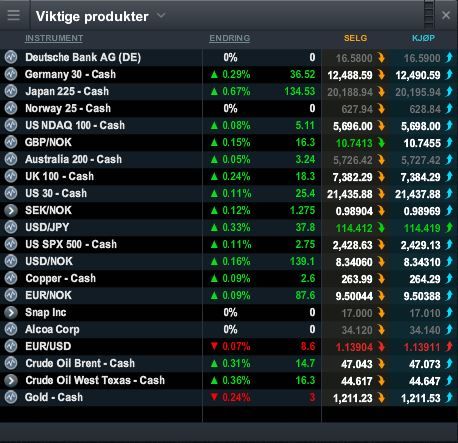458x443 pixels.
Task: Open chart icon for Crude Oil Brent
Action: pyautogui.click(x=11, y=363)
